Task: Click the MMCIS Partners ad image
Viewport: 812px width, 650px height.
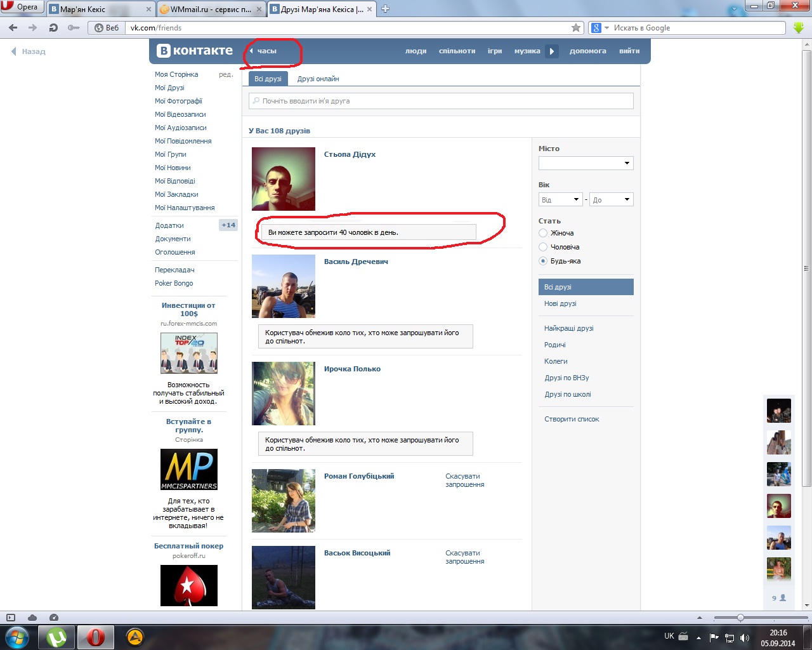Action: click(x=189, y=470)
